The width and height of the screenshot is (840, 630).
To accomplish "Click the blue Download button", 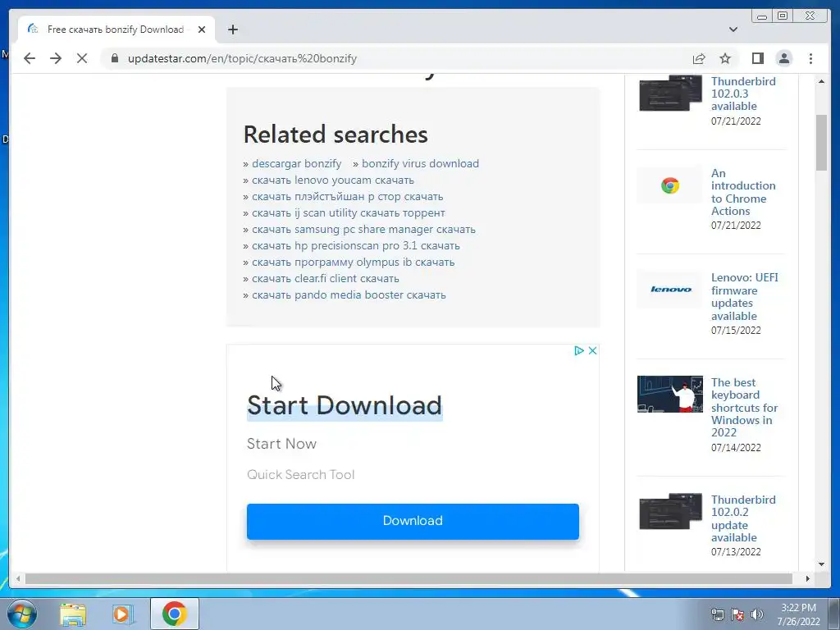I will (413, 521).
